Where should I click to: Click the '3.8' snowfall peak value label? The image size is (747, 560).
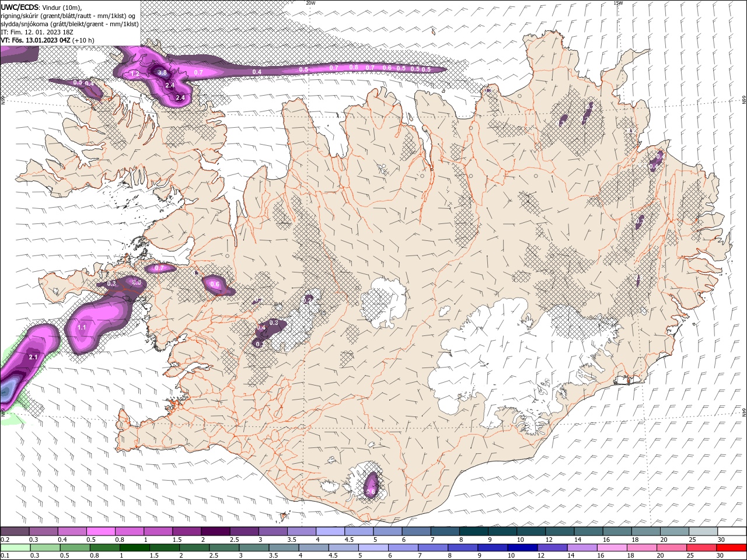162,73
